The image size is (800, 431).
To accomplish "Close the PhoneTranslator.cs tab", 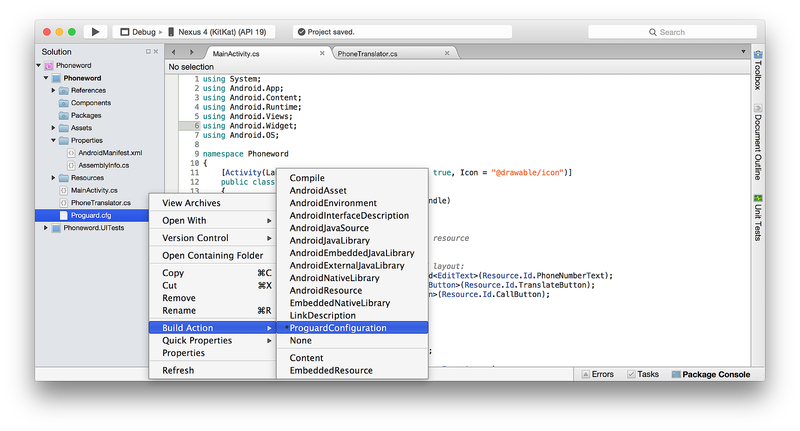I will click(x=447, y=53).
